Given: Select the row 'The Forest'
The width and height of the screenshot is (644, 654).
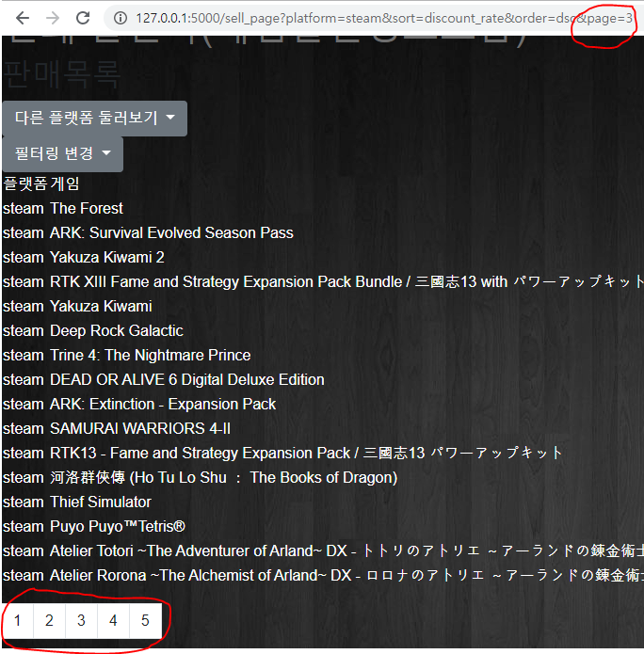Looking at the screenshot, I should (x=63, y=208).
